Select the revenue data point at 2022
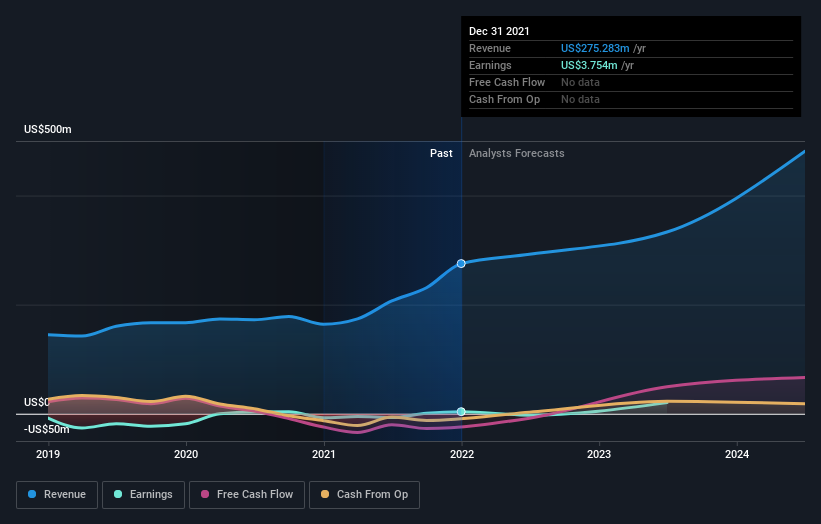This screenshot has height=524, width=821. click(x=461, y=263)
